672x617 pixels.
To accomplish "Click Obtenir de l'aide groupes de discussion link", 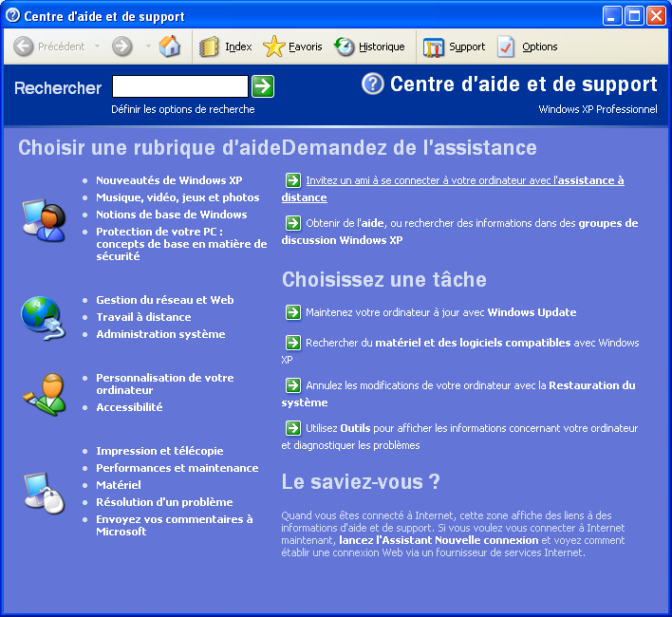I will tap(472, 223).
